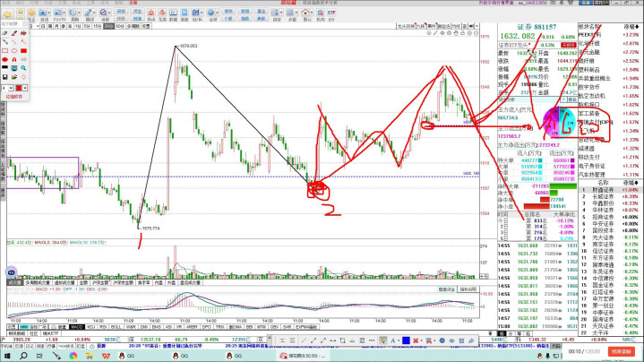Switch to BOLL indicator tab
Image resolution: width=644 pixels, height=362 pixels.
coord(116,327)
